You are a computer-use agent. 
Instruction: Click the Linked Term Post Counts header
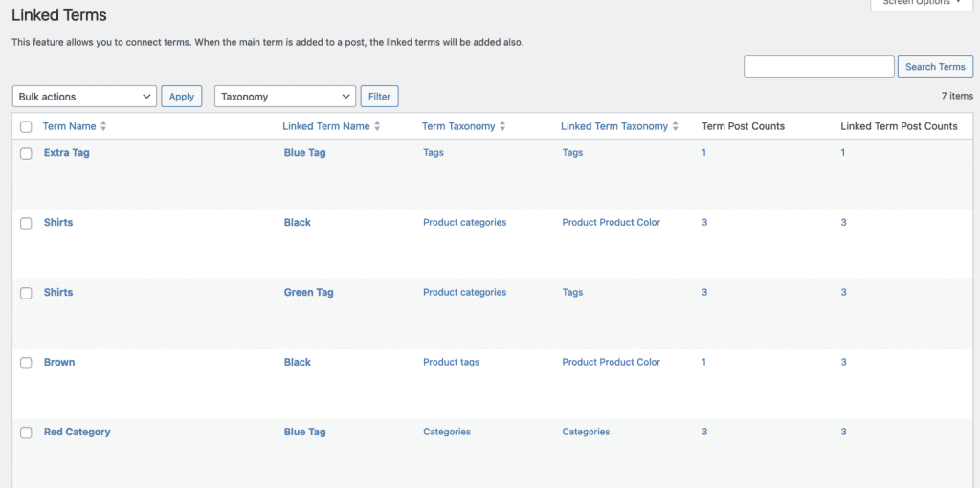point(899,126)
